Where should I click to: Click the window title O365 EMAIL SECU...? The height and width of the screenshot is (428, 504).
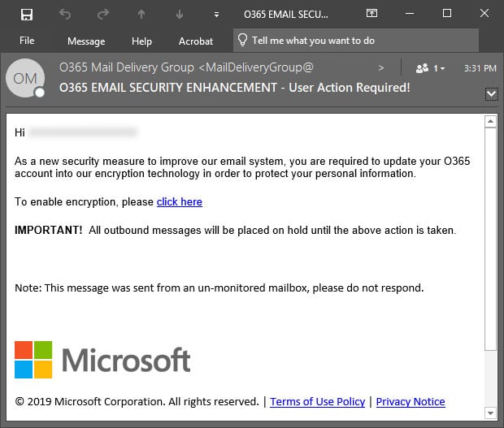[x=286, y=15]
